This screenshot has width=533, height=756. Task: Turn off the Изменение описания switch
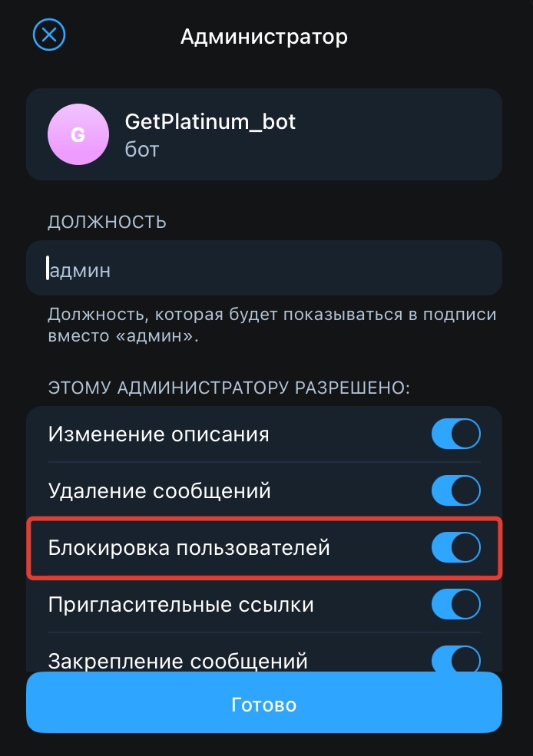point(455,434)
